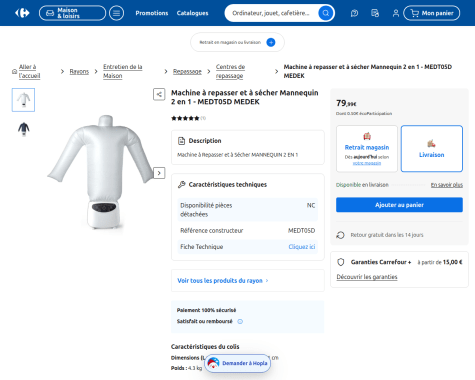
Task: Click the Paiement 100% sécurisé text
Action: 206,310
